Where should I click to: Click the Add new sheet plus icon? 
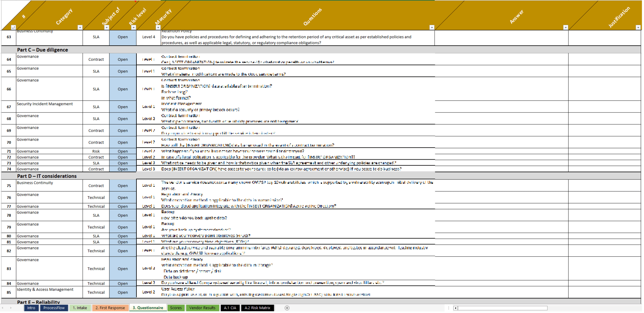286,308
